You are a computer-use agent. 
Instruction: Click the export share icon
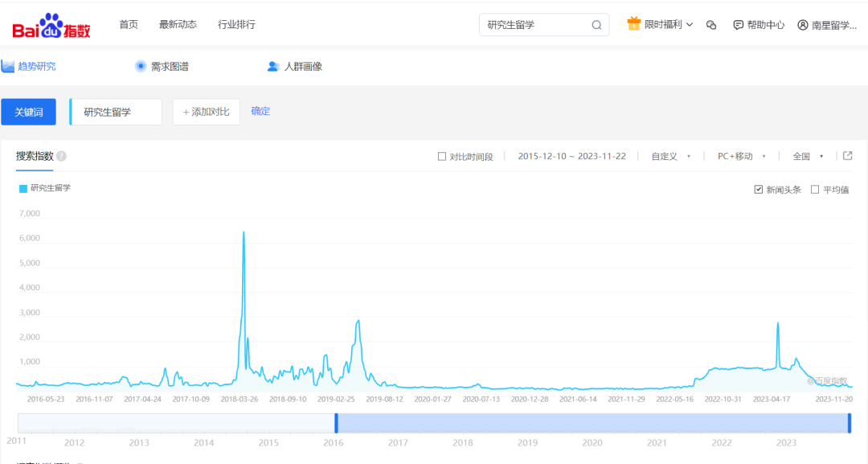pyautogui.click(x=848, y=155)
